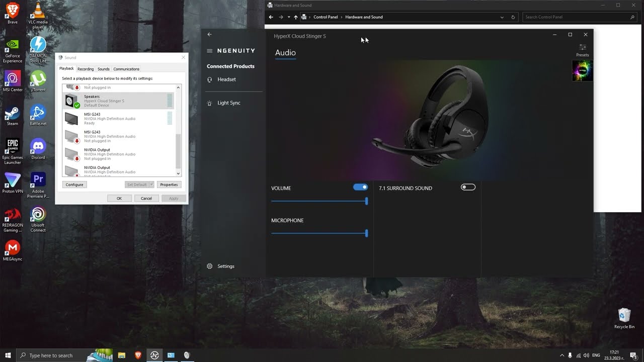Click the NGENUITY back arrow

[x=209, y=34]
